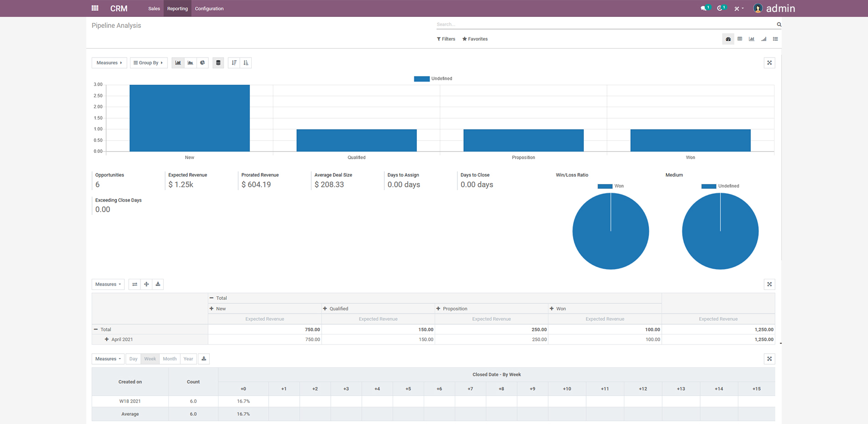Set cohort interval to Month

(x=170, y=359)
